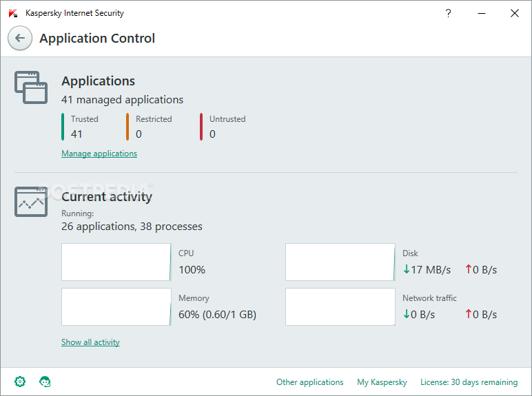This screenshot has width=532, height=396.
Task: Click the Network traffic label
Action: coord(429,298)
